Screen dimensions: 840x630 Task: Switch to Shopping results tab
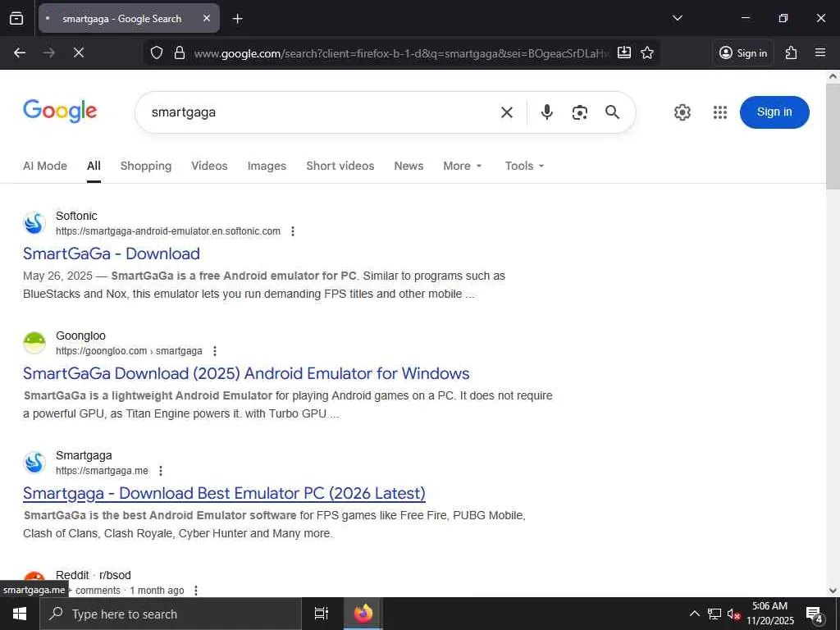point(146,166)
